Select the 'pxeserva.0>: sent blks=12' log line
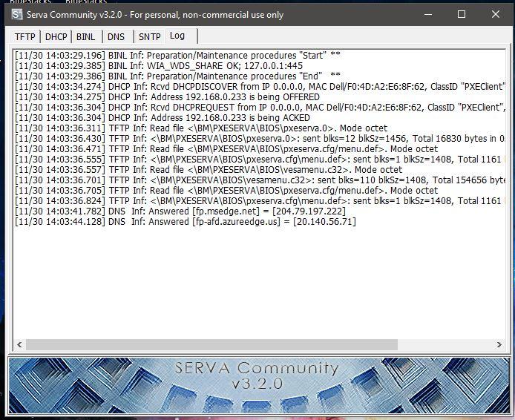Image resolution: width=515 pixels, height=420 pixels. tap(260, 139)
